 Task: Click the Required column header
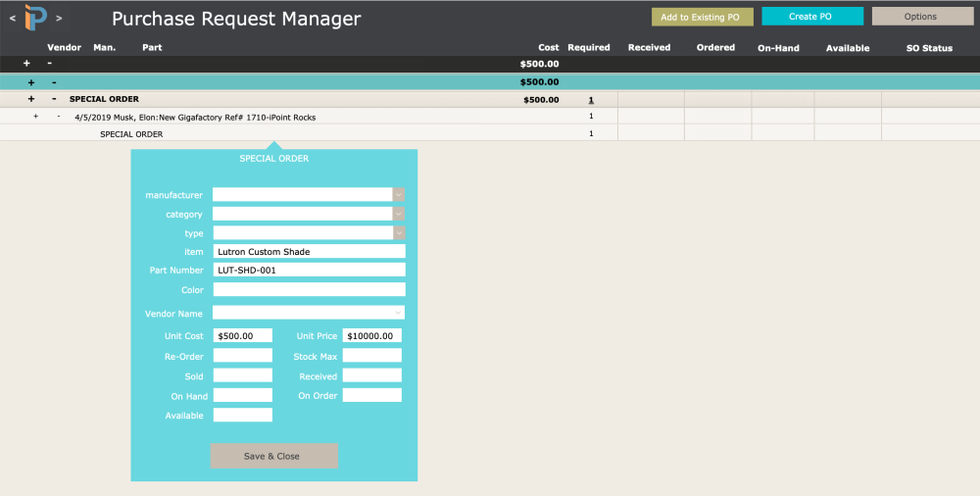pos(589,47)
